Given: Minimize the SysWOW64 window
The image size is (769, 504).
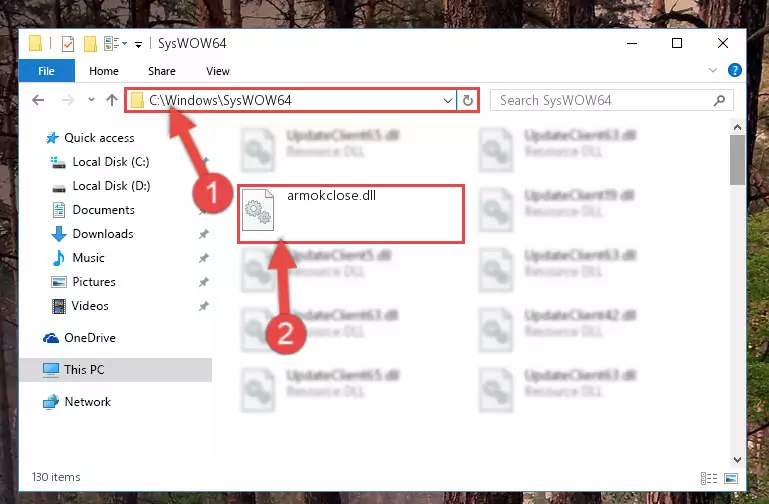Looking at the screenshot, I should tap(632, 43).
